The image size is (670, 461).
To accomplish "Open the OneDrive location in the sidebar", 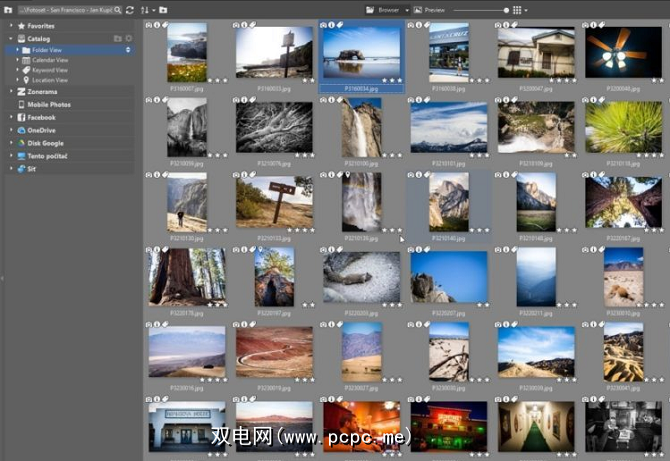I will click(40, 130).
